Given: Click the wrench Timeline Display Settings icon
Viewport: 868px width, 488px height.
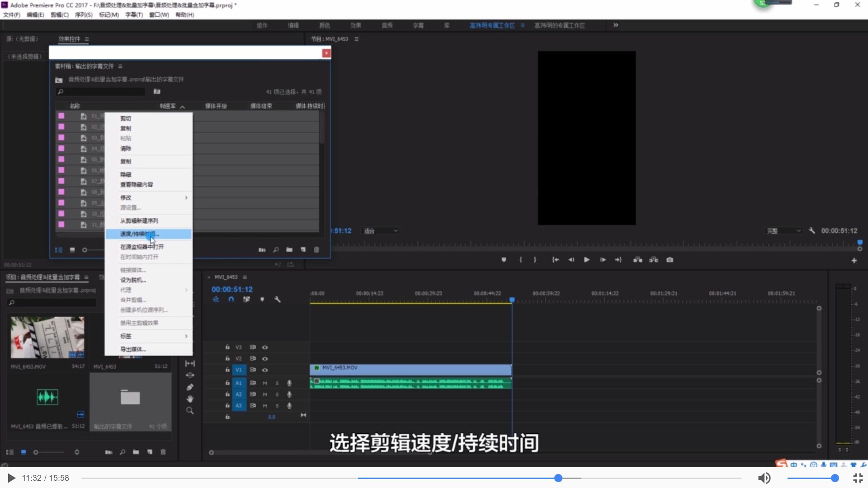Looking at the screenshot, I should click(x=278, y=299).
